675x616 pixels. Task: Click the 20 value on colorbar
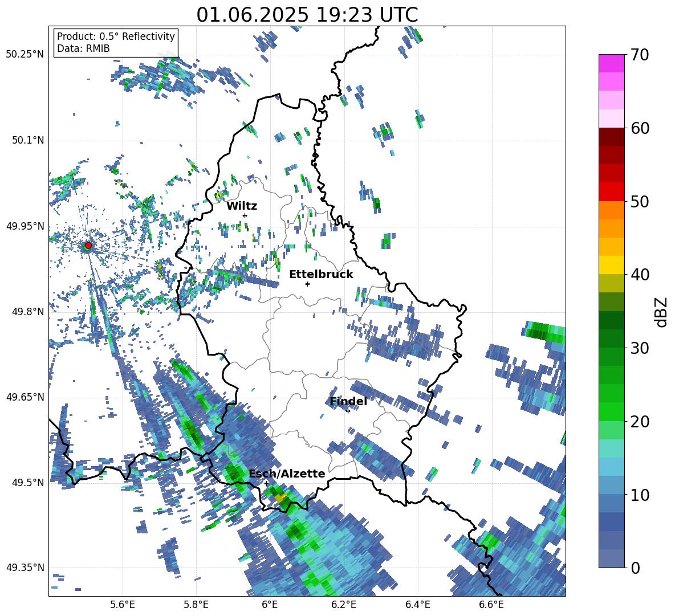[640, 422]
